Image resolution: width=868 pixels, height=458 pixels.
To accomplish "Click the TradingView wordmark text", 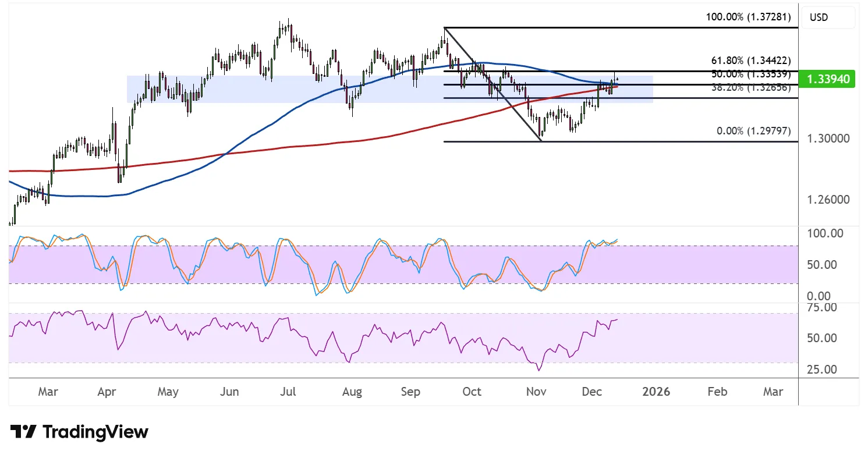I will coord(95,432).
